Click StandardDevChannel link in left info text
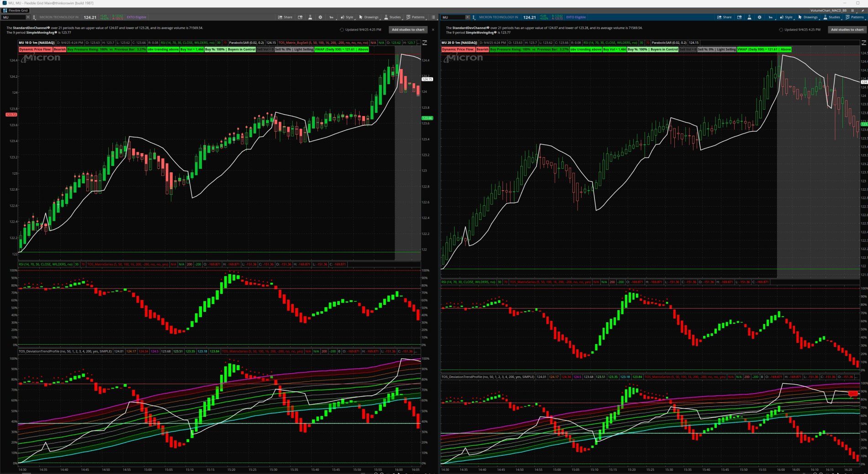The image size is (868, 474). tap(31, 28)
